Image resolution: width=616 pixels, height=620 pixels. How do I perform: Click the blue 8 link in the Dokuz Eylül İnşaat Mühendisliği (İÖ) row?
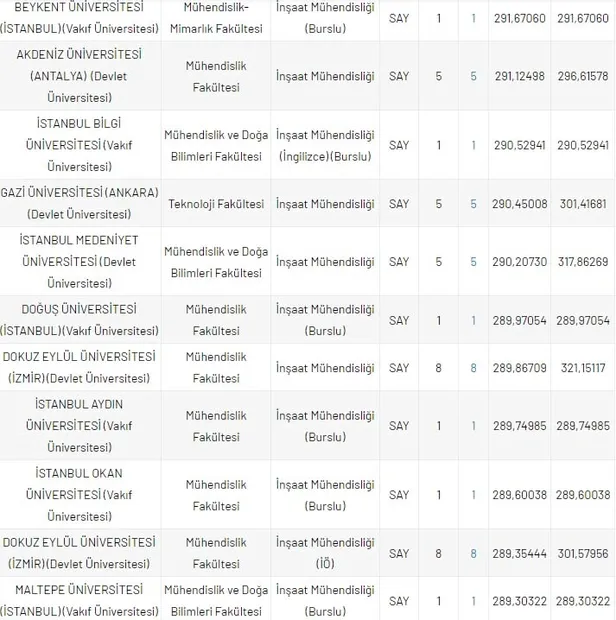[x=473, y=554]
